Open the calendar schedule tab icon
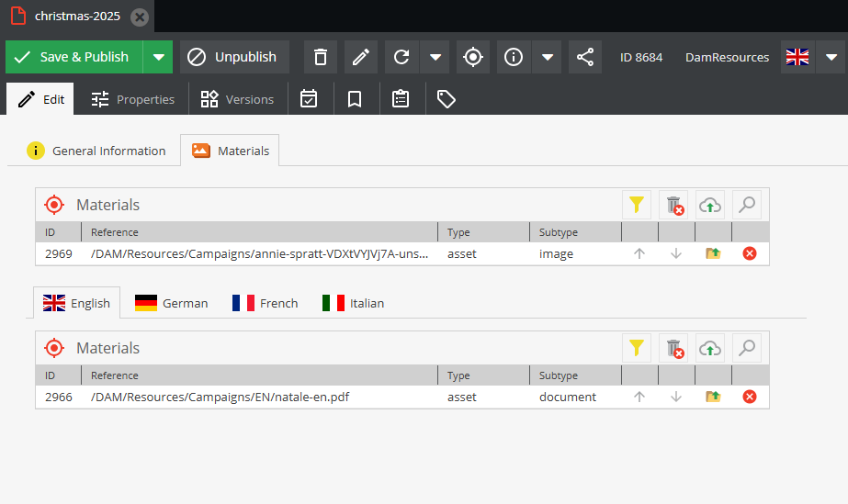The image size is (848, 504). [x=309, y=99]
